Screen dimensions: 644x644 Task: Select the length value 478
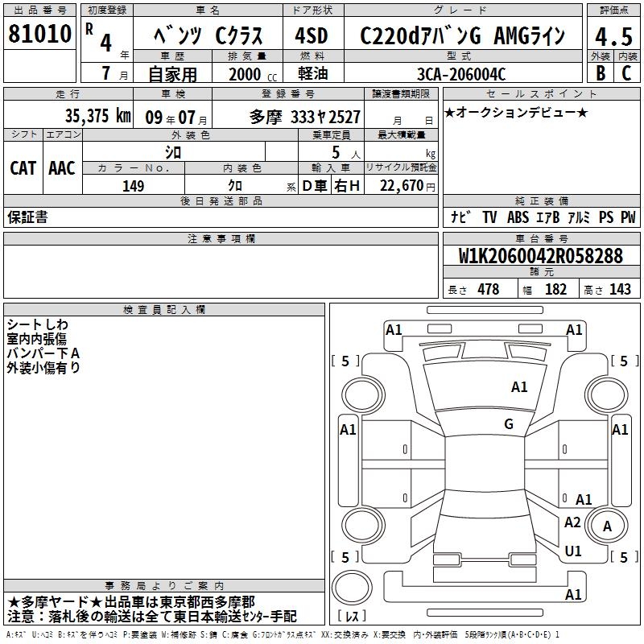489,289
